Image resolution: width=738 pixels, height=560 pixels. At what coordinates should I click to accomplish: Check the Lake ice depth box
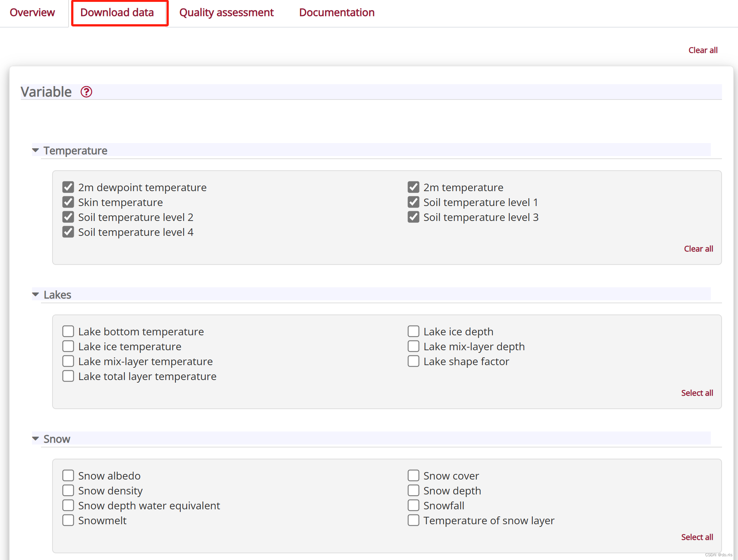point(413,331)
